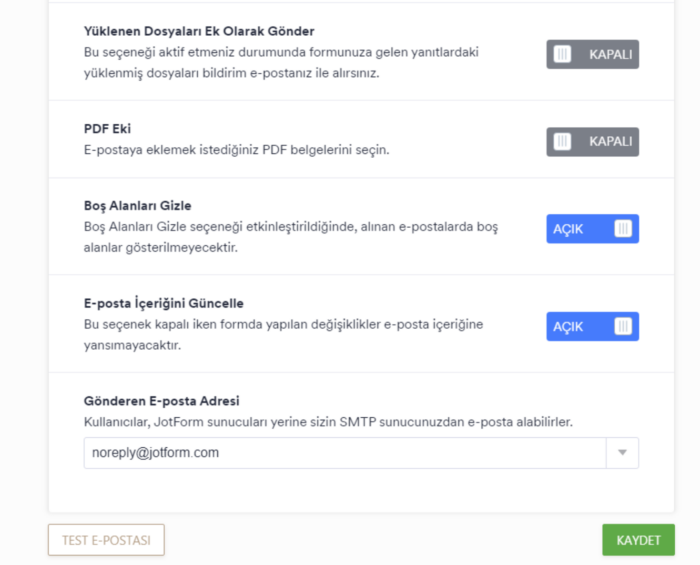
Task: Turn on the PDF Eki switch
Action: [x=592, y=142]
